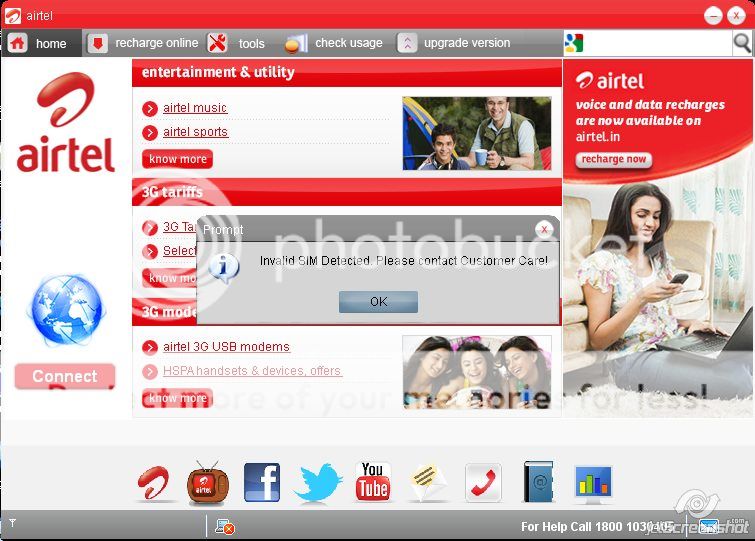
Task: Minimize the airtel window
Action: tap(713, 15)
